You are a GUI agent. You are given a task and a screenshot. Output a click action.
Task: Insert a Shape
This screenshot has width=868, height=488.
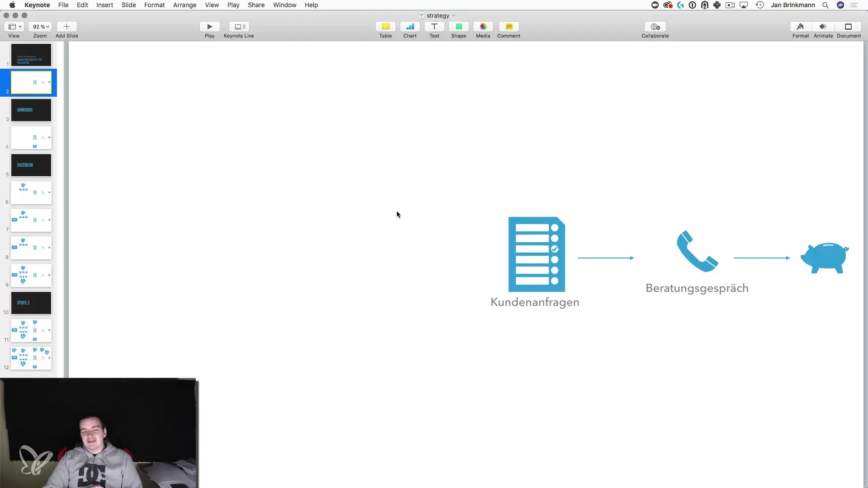[x=458, y=27]
